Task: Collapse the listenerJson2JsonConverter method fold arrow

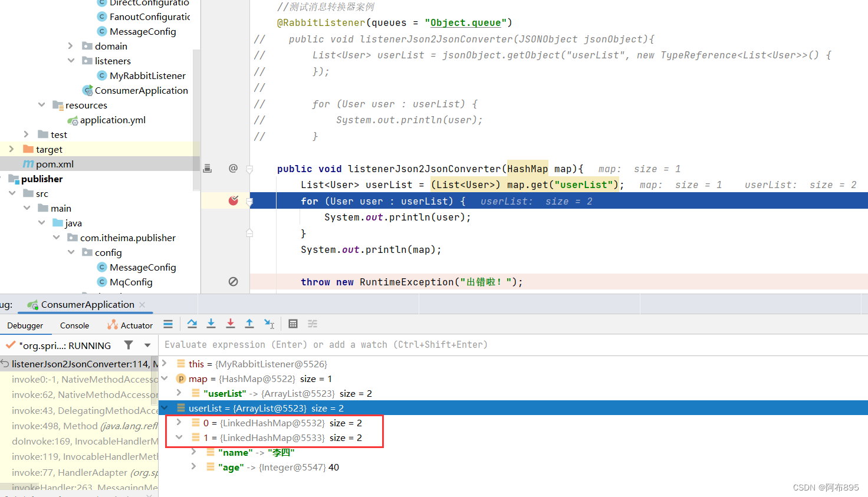Action: point(249,168)
